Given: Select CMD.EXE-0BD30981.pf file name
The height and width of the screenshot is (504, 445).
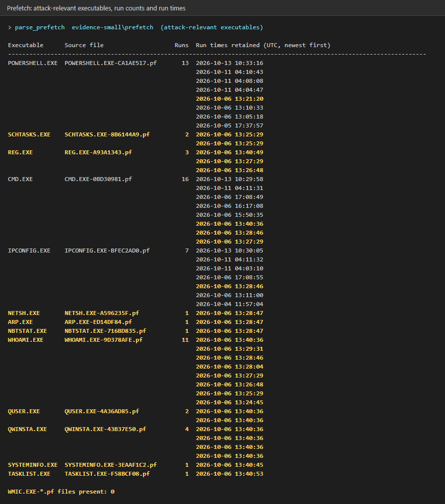Looking at the screenshot, I should point(98,179).
